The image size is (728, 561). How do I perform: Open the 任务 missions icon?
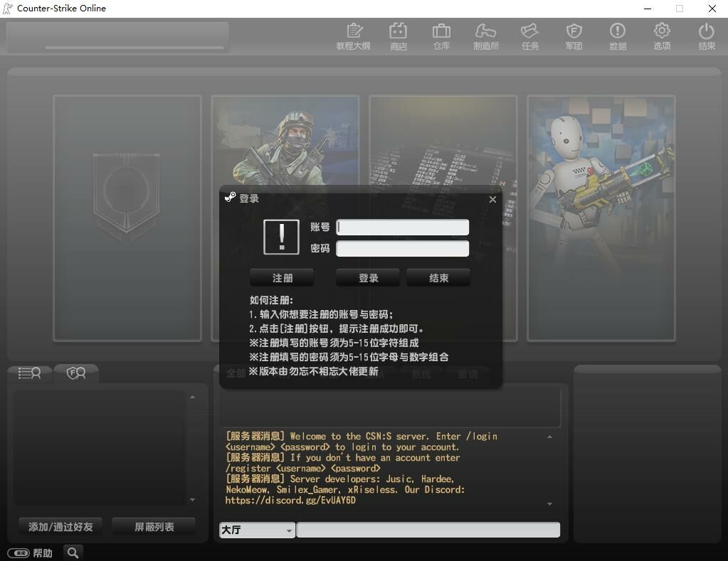(x=529, y=36)
